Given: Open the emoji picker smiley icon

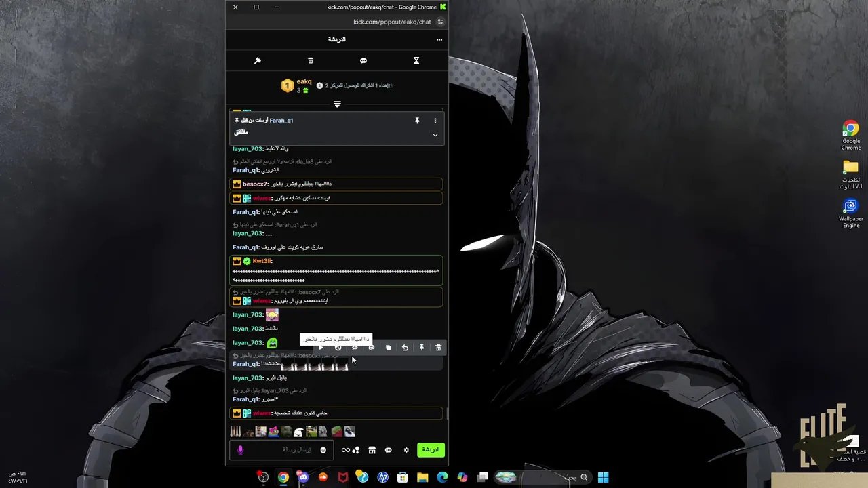Looking at the screenshot, I should click(323, 450).
